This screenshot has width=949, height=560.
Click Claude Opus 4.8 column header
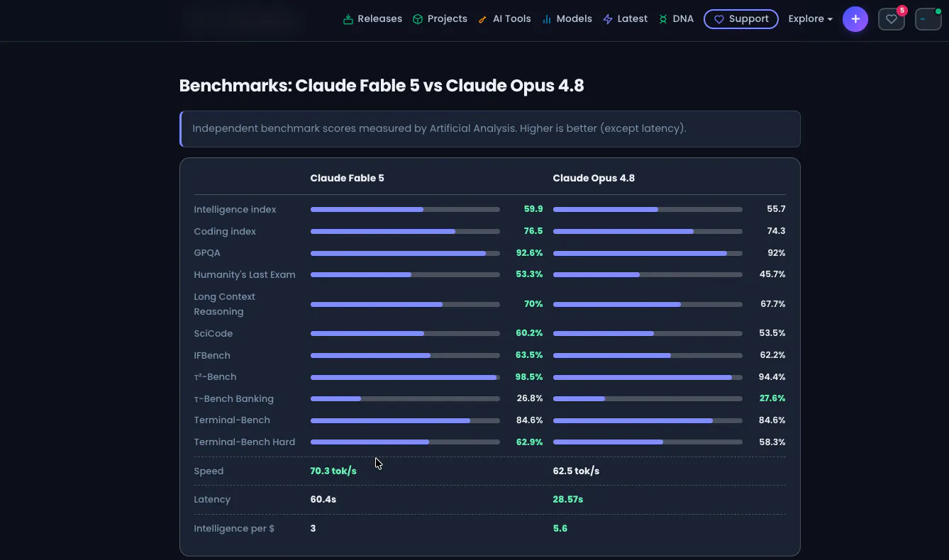pos(594,178)
